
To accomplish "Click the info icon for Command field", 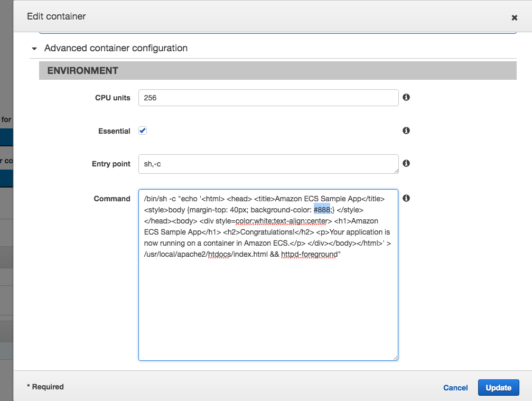I will pos(406,198).
